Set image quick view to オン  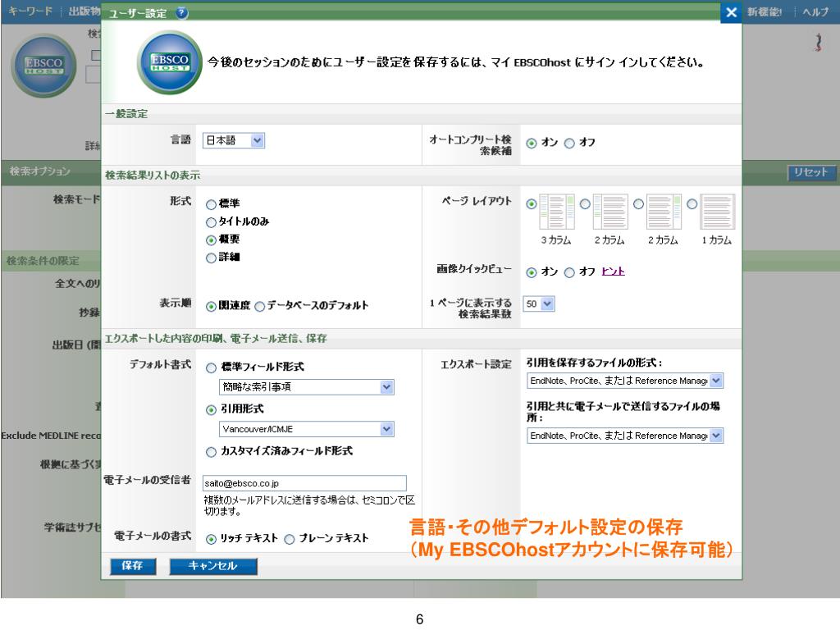[x=532, y=272]
